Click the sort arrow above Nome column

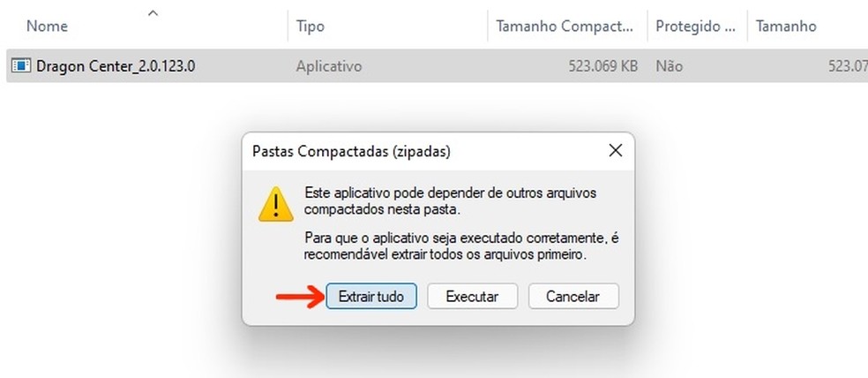click(153, 12)
